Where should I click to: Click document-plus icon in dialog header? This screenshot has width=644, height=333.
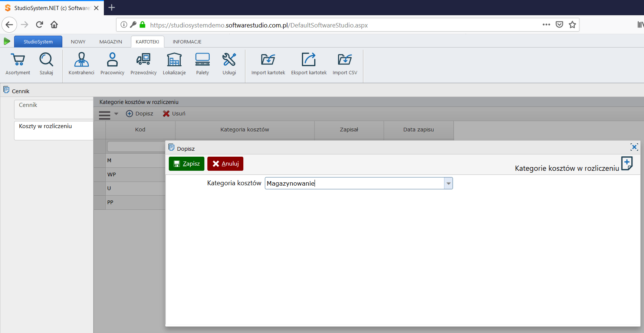pyautogui.click(x=627, y=163)
